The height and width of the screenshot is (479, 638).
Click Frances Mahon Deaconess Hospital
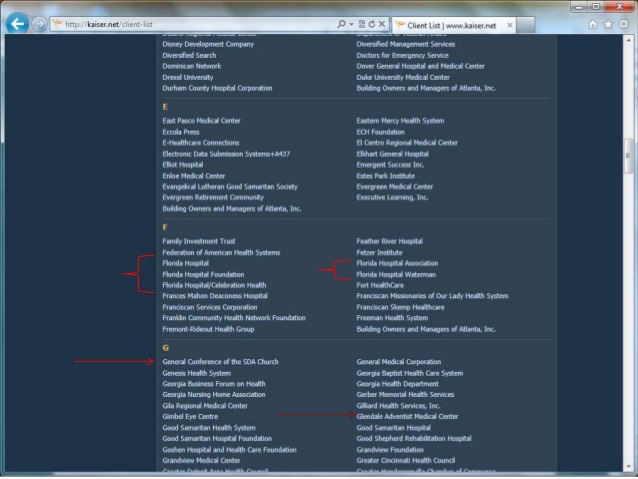tap(215, 295)
